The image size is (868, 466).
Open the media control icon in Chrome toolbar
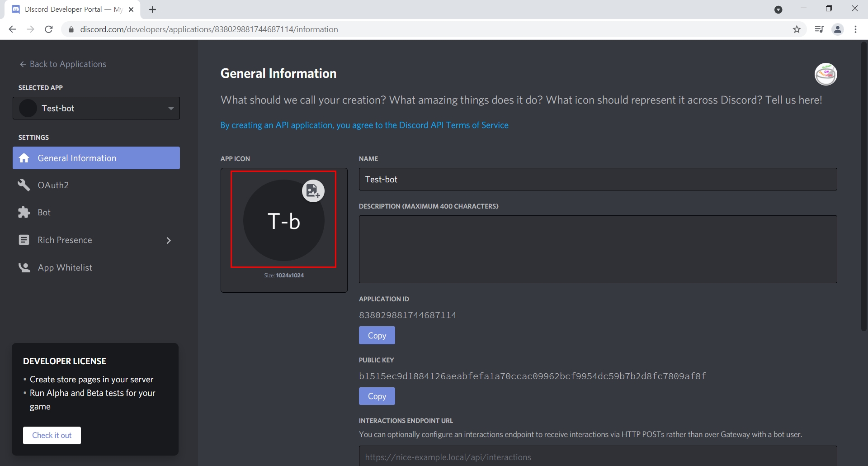click(x=819, y=29)
